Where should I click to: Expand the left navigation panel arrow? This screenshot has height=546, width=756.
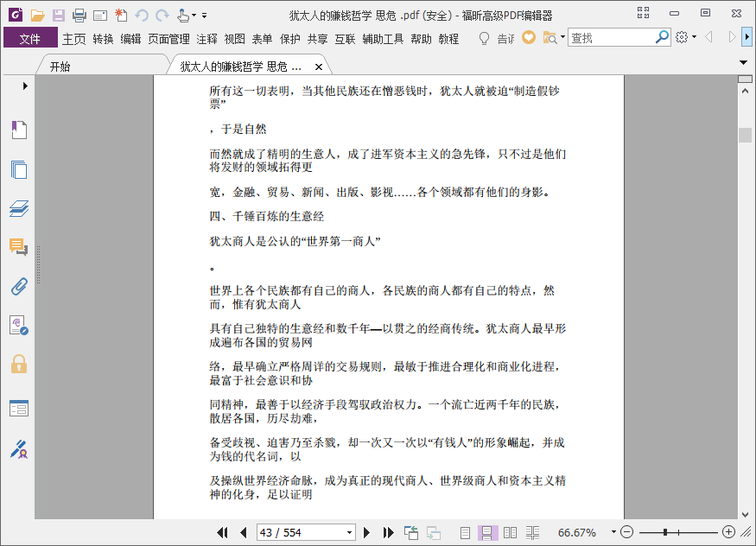click(x=25, y=86)
